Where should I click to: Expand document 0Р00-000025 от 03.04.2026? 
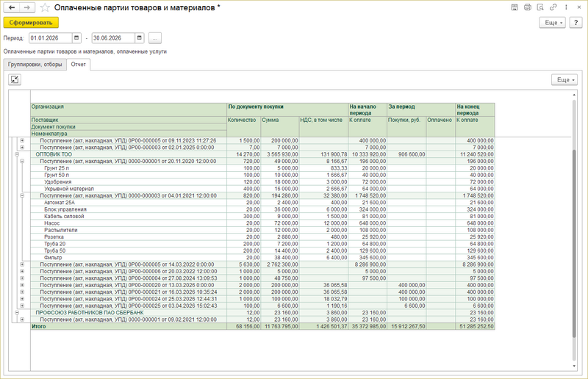tap(22, 306)
